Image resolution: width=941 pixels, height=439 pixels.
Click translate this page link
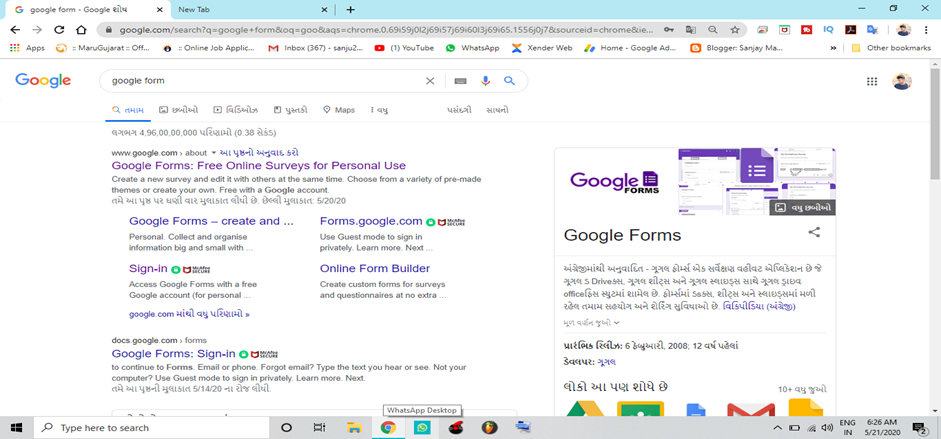[x=259, y=152]
